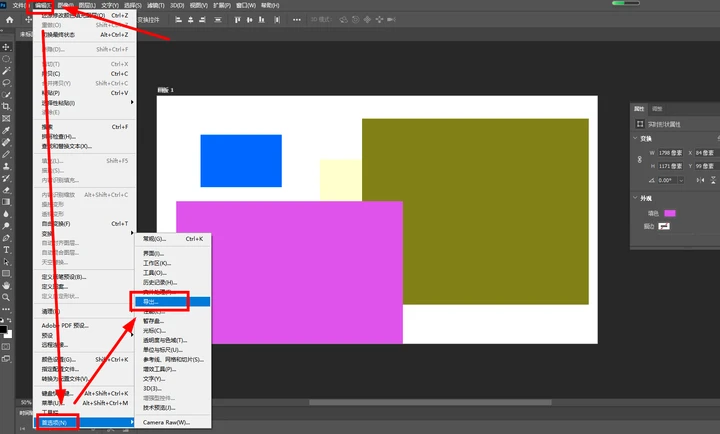Select the Rectangle shape tool
Image resolution: width=720 pixels, height=434 pixels.
coord(6,274)
